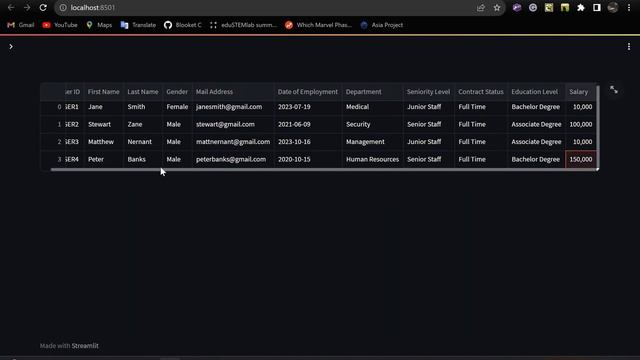Sort by Last Name column header
This screenshot has width=640, height=360.
(143, 92)
